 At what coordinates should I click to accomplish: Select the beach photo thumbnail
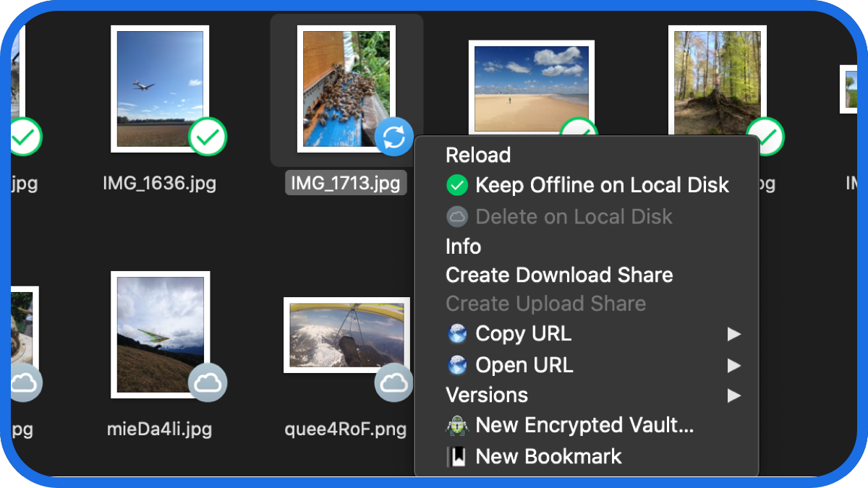click(x=532, y=88)
